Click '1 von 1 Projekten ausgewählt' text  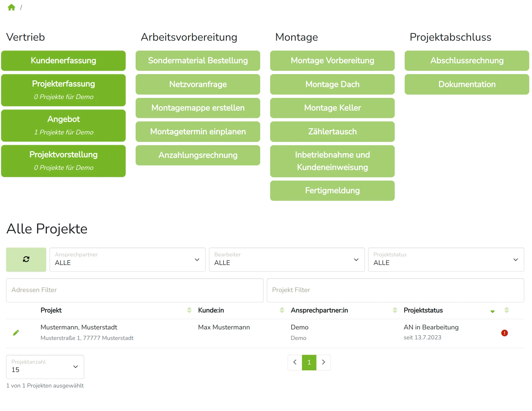(x=45, y=386)
